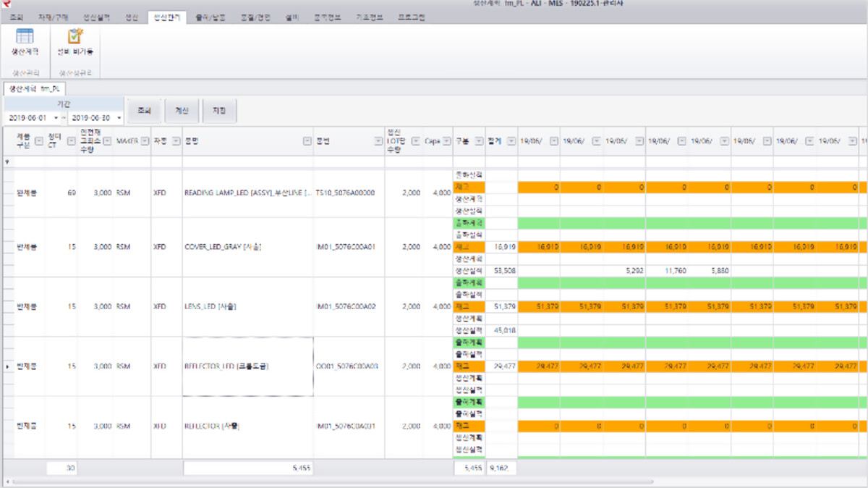The image size is (868, 488).
Task: Open the 생산LOT당수량 column filter dropdown
Action: (x=415, y=141)
